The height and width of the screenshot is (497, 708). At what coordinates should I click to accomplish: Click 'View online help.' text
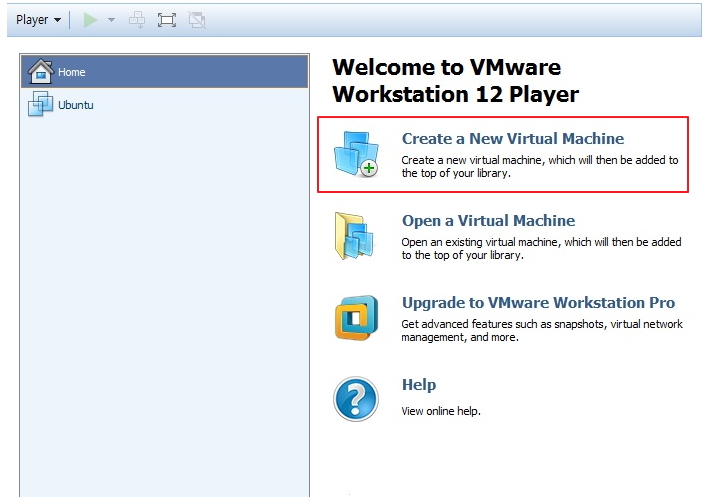click(x=441, y=411)
